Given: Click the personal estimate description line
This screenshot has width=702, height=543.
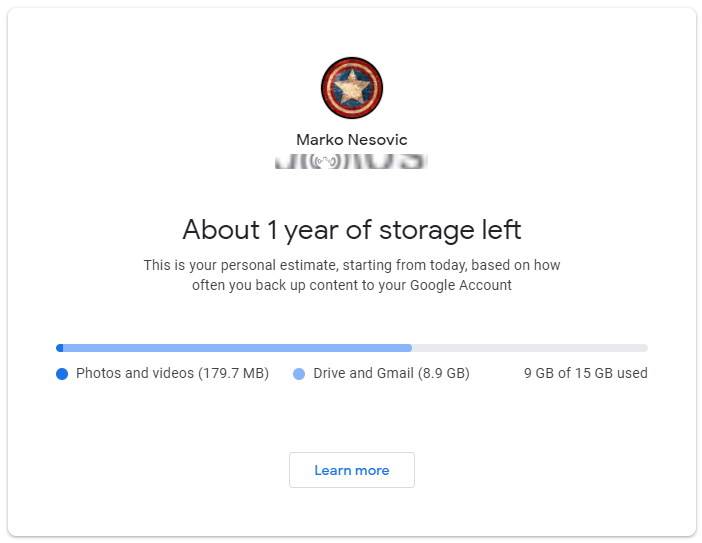Looking at the screenshot, I should point(352,265).
